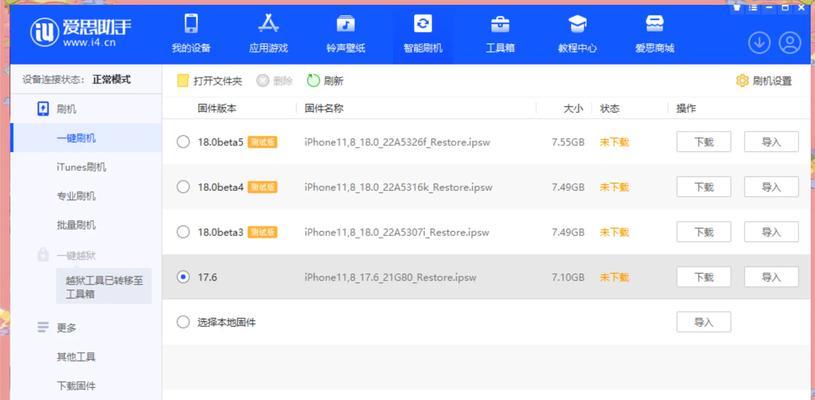Import firmware for the 18.0beta4 row
The height and width of the screenshot is (400, 815).
tap(771, 187)
